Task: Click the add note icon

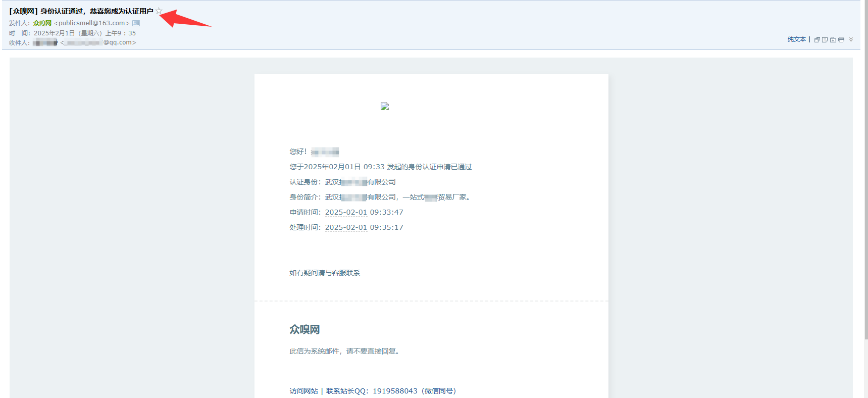Action: click(x=825, y=39)
